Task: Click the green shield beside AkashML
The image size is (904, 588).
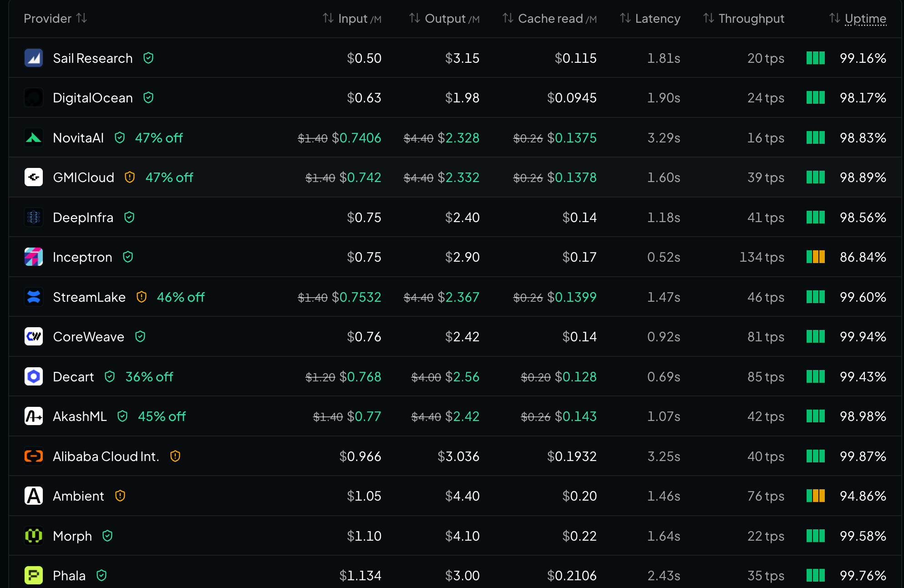Action: coord(122,416)
